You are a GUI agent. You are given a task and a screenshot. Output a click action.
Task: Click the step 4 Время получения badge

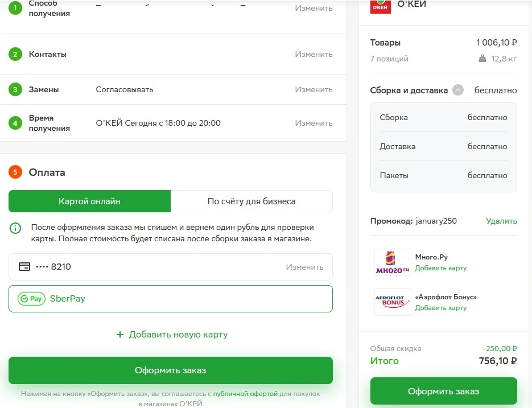[x=15, y=123]
